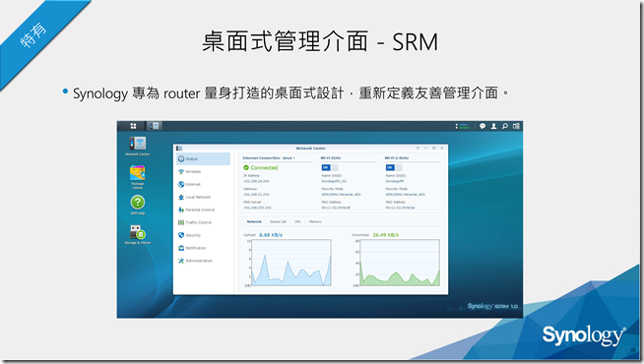Screen dimensions: 644x364
Task: Click the search magnifier icon in taskbar
Action: (505, 126)
